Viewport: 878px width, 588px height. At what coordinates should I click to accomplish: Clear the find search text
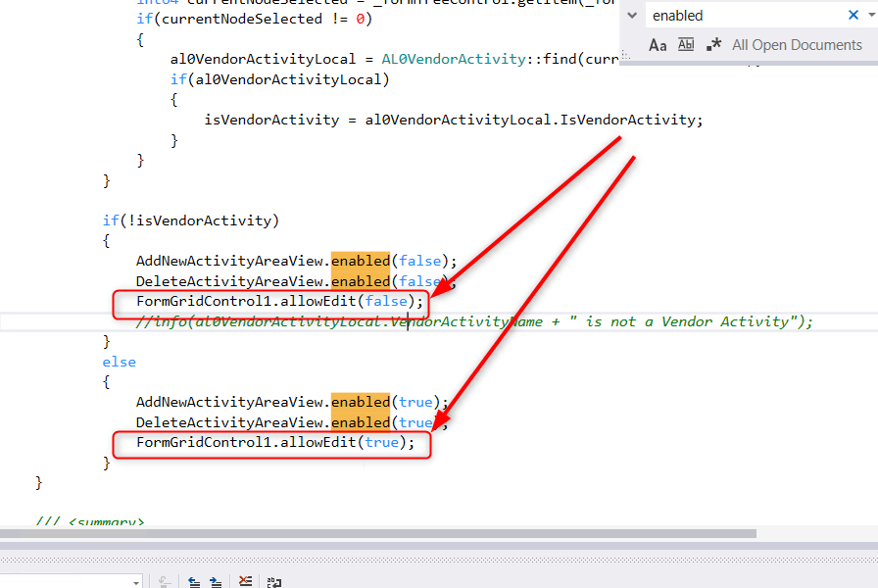tap(854, 16)
